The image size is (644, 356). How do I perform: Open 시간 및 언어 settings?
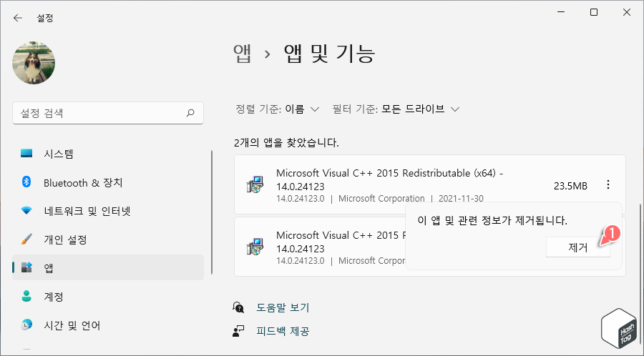[x=108, y=325]
